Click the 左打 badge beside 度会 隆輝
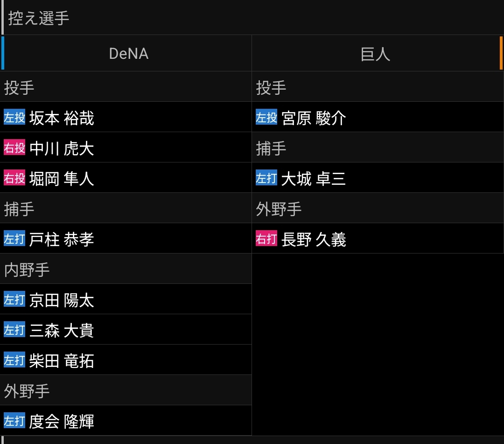This screenshot has height=444, width=504. click(x=14, y=421)
